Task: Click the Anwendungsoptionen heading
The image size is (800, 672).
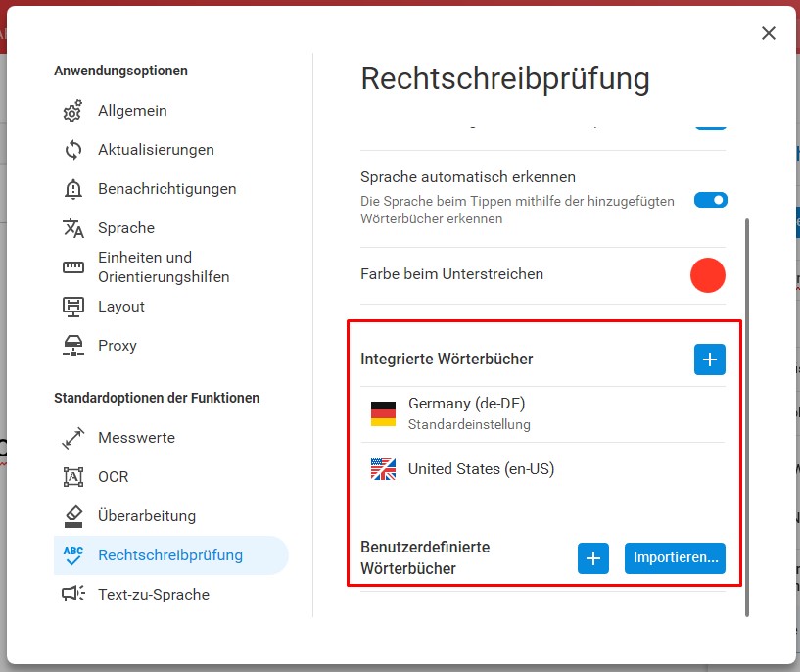Action: pos(120,71)
